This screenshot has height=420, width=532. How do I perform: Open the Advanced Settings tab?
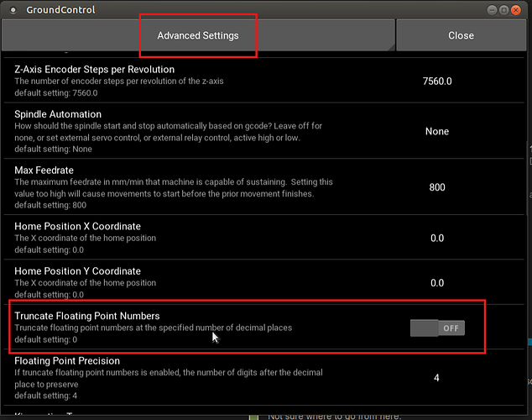coord(198,35)
